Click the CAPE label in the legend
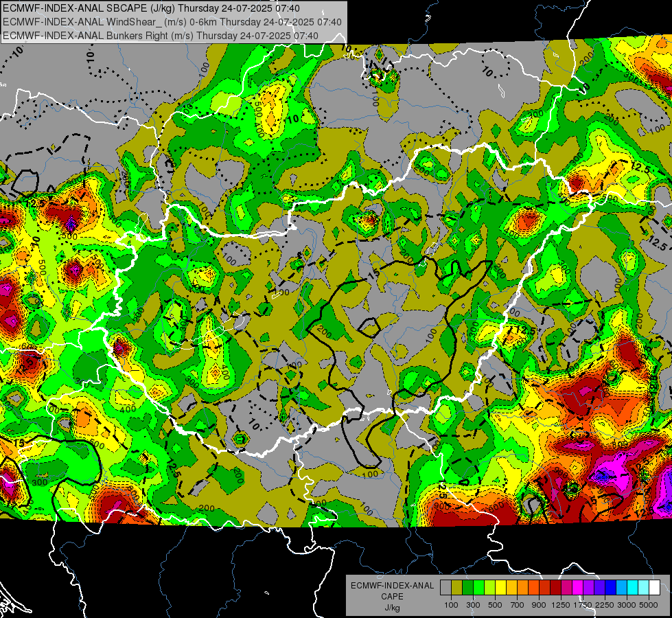 (392, 596)
